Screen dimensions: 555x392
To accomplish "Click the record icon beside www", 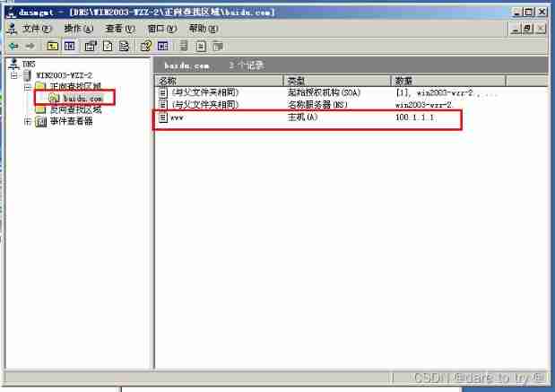I will [163, 118].
